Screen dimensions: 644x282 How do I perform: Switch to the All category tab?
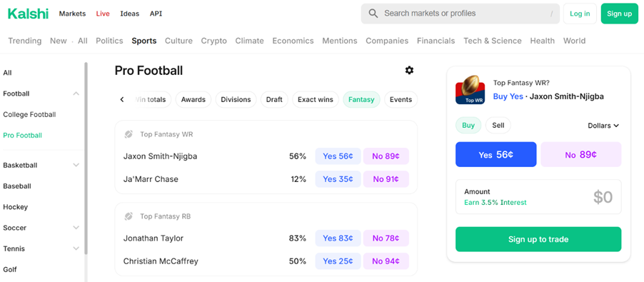pyautogui.click(x=83, y=41)
